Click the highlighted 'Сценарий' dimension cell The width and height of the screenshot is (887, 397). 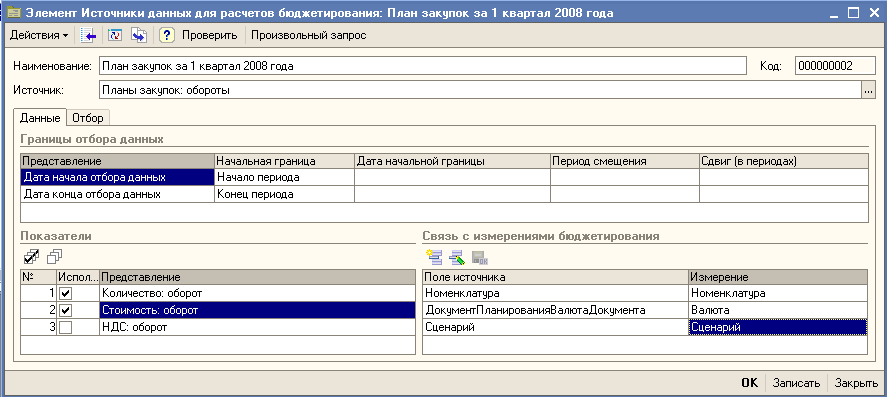point(778,327)
